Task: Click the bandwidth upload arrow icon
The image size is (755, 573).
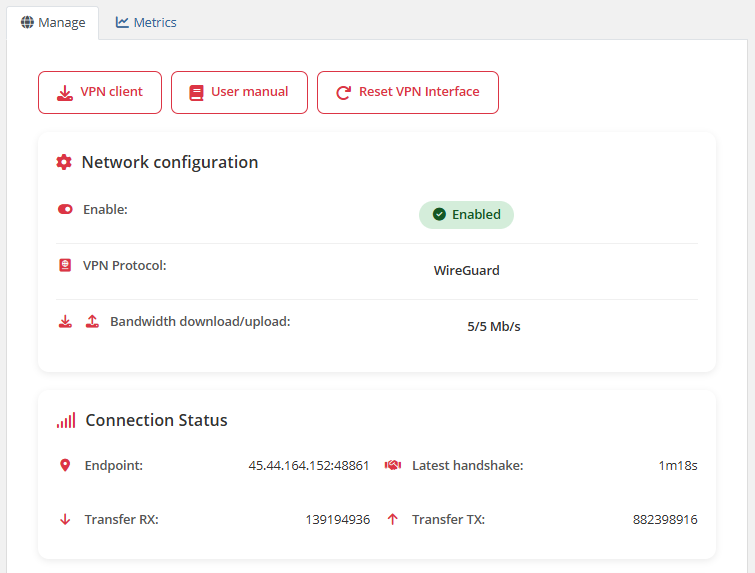Action: coord(92,322)
